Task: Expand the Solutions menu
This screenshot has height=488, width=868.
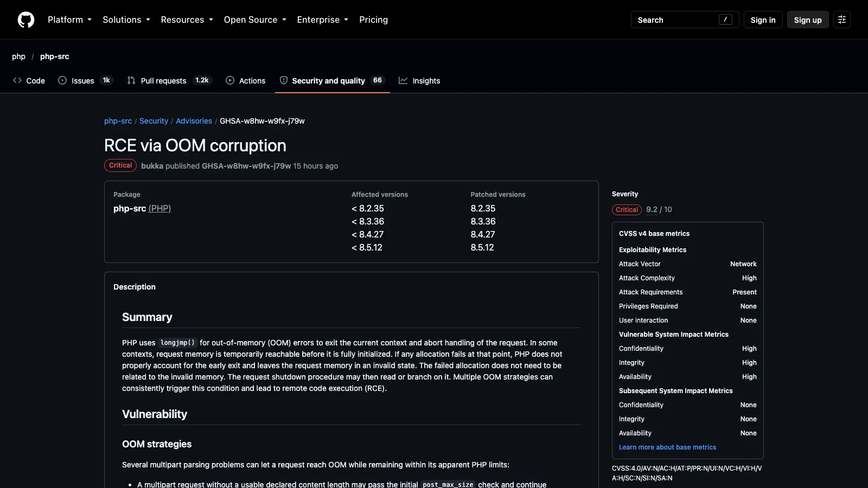Action: pos(126,20)
